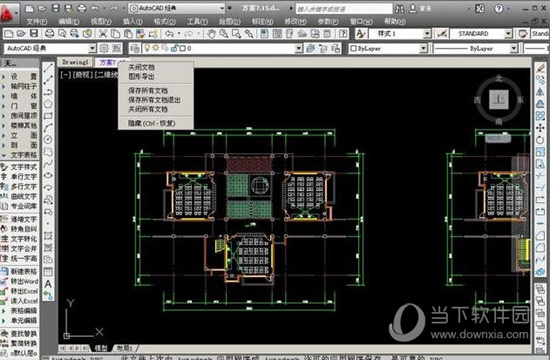550x360 pixels.
Task: Toggle layer freeze sun icon
Action: (x=155, y=48)
